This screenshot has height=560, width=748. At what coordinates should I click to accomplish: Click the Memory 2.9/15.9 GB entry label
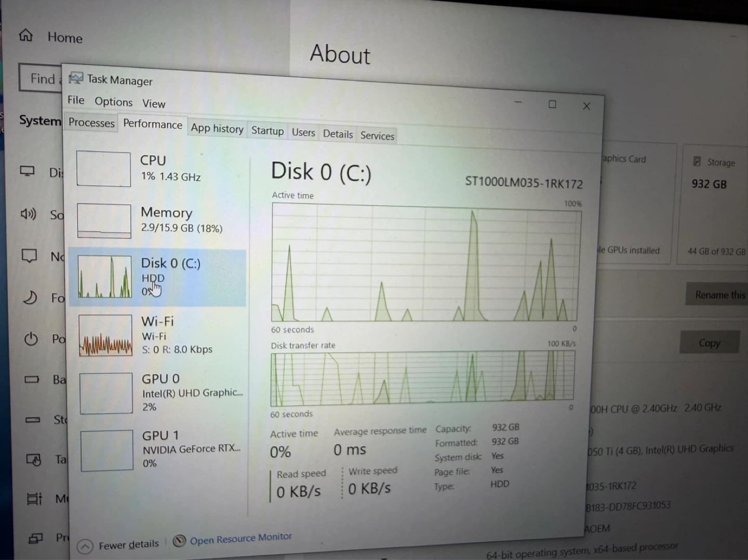coord(181,220)
